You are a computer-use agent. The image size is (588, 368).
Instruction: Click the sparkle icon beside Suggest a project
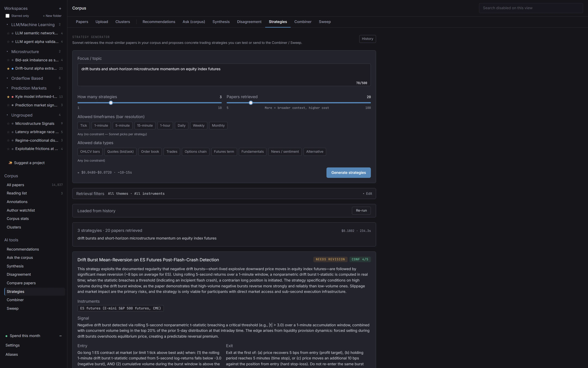click(10, 163)
